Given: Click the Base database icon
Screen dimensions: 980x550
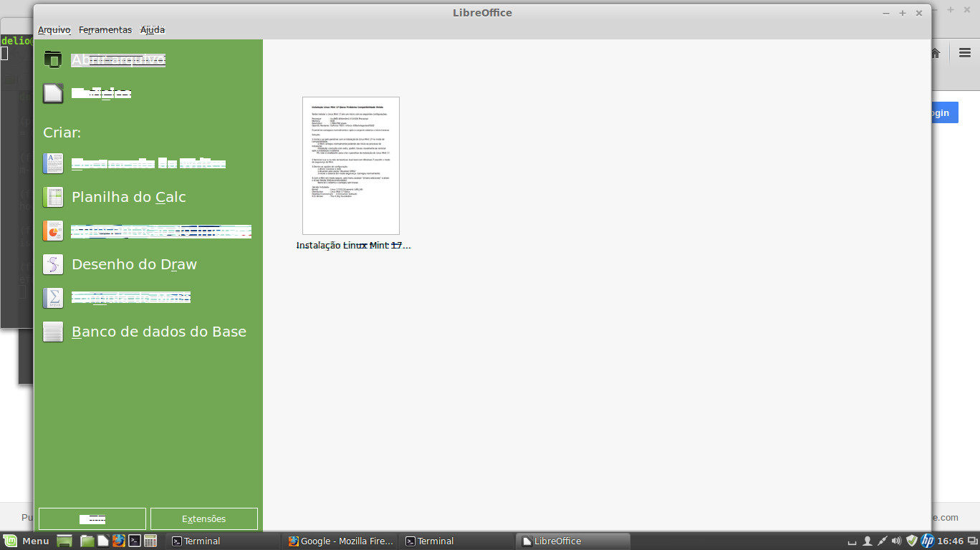Looking at the screenshot, I should click(53, 332).
